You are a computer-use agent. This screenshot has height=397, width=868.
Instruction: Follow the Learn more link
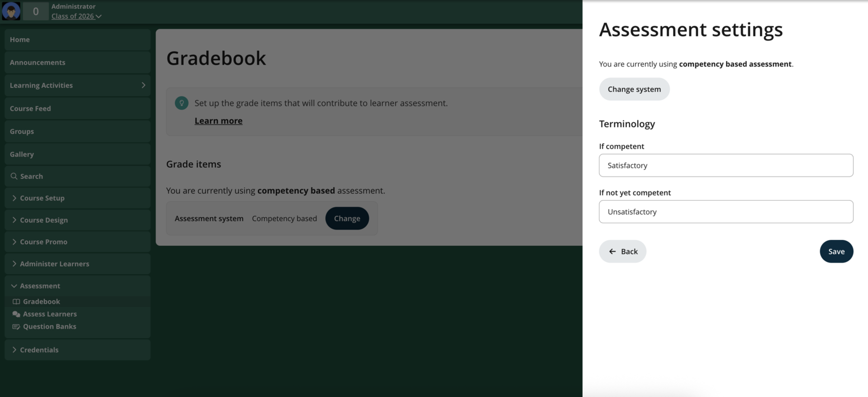219,121
